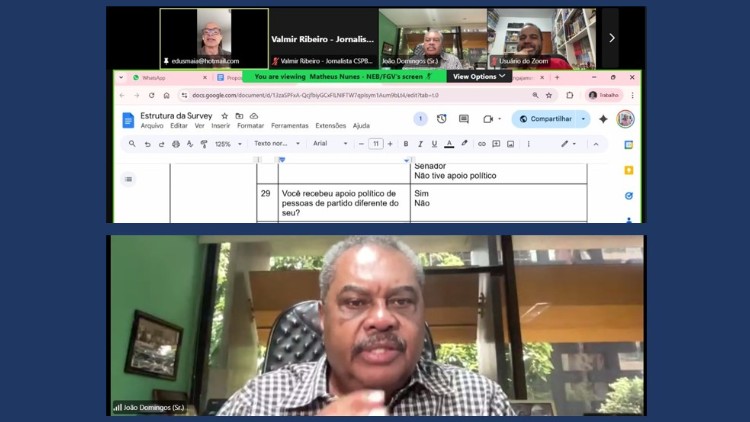Open the Editar menu

(x=178, y=126)
